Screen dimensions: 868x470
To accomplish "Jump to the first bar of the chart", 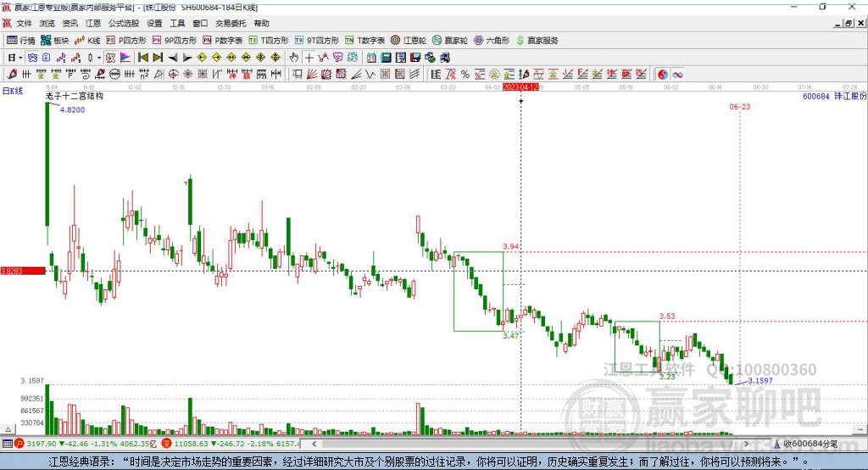I will (x=142, y=58).
